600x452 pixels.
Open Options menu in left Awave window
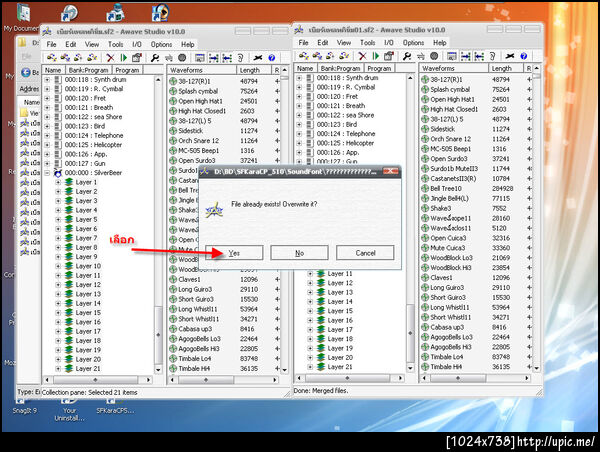(x=161, y=44)
